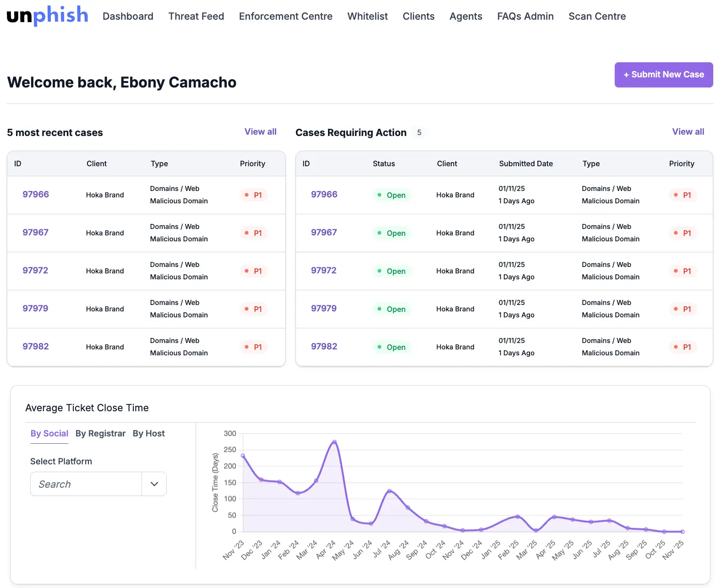721x588 pixels.
Task: Open the Whitelist page
Action: (367, 16)
